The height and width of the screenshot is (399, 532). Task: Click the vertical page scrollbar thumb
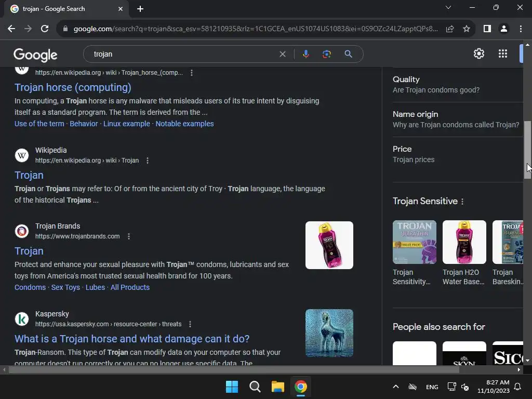(528, 149)
